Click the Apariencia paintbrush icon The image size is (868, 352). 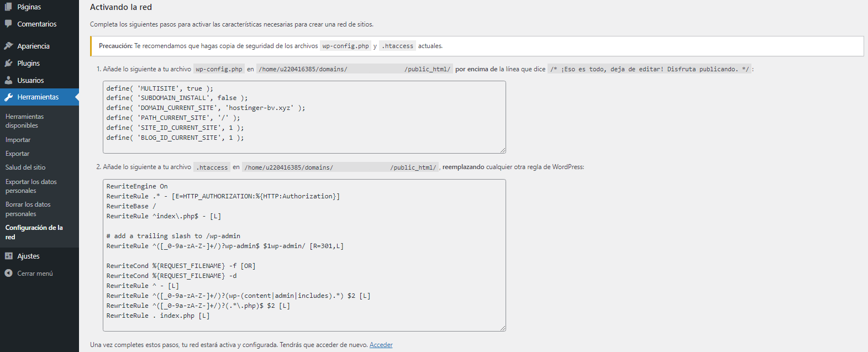pyautogui.click(x=8, y=46)
